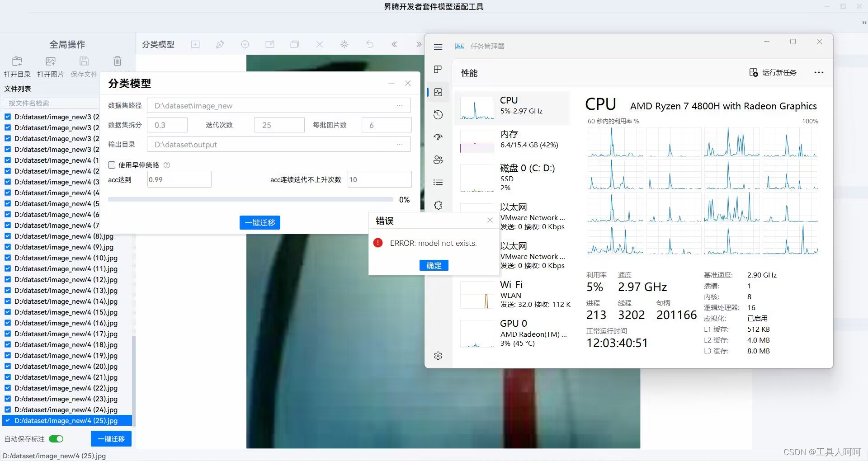Click 一键迁移 button at bottom left
Screen dimensions: 868x461
pos(111,439)
